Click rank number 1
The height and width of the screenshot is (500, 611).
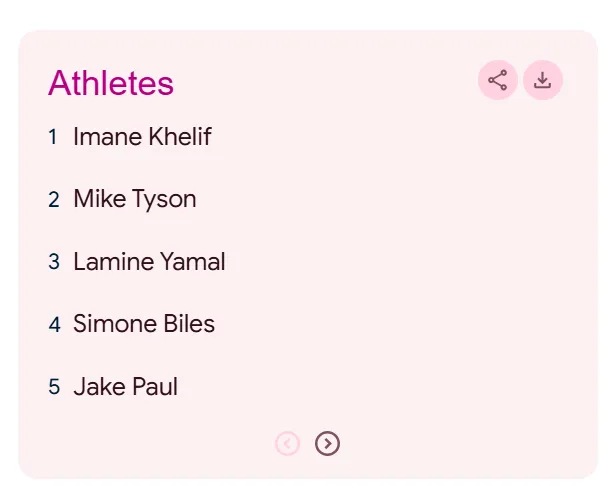[53, 137]
